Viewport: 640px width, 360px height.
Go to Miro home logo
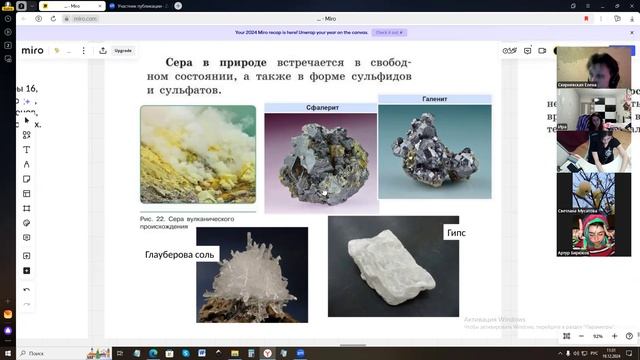click(x=32, y=50)
